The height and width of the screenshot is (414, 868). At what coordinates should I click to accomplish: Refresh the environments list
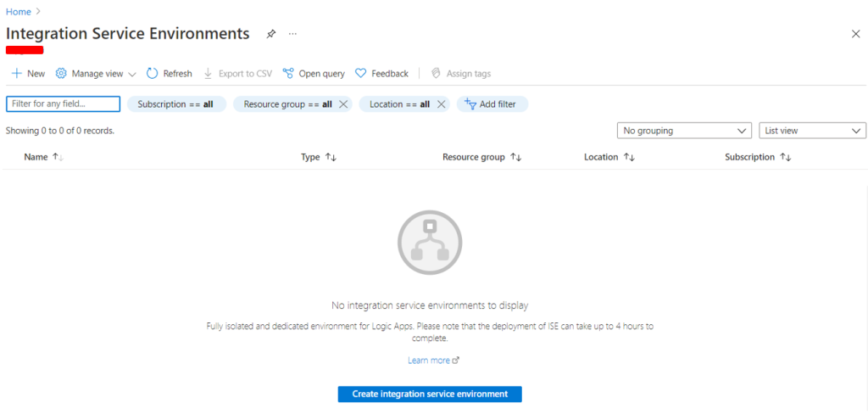tap(169, 74)
